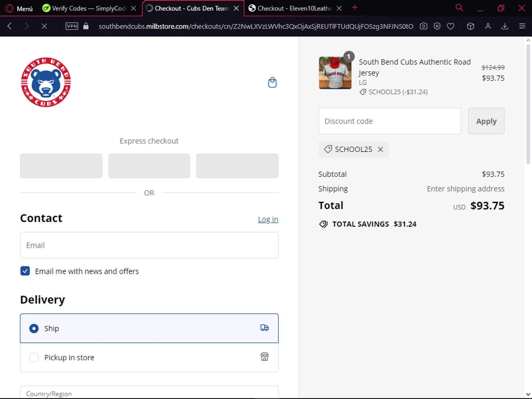Close the Verify Codes tab
Image resolution: width=532 pixels, height=399 pixels.
[133, 8]
